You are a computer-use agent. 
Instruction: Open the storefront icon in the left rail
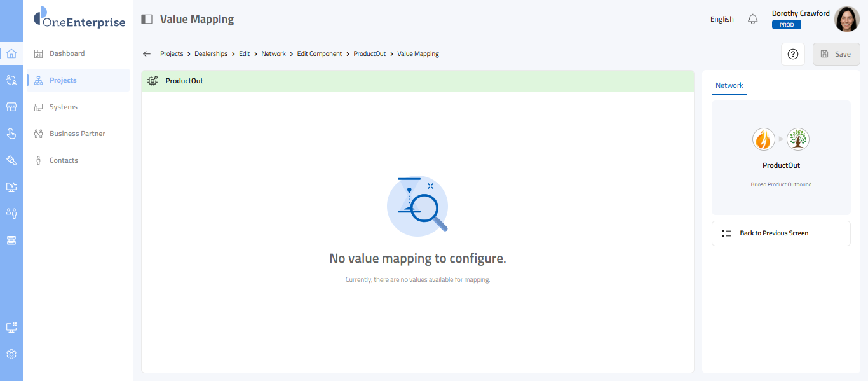(11, 107)
